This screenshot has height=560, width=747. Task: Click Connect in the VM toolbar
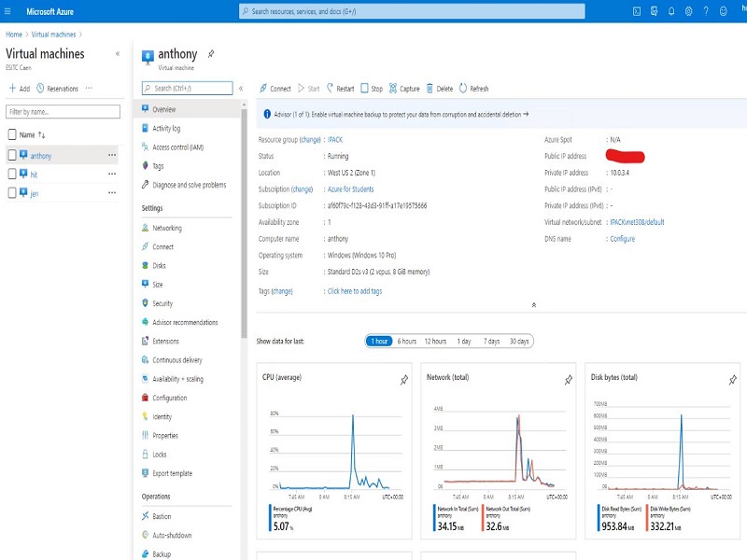coord(275,89)
